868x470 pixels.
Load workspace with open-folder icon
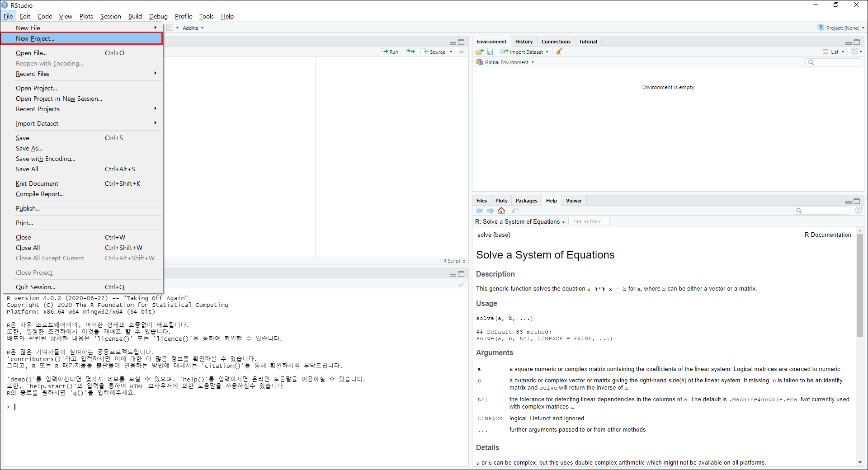(480, 52)
